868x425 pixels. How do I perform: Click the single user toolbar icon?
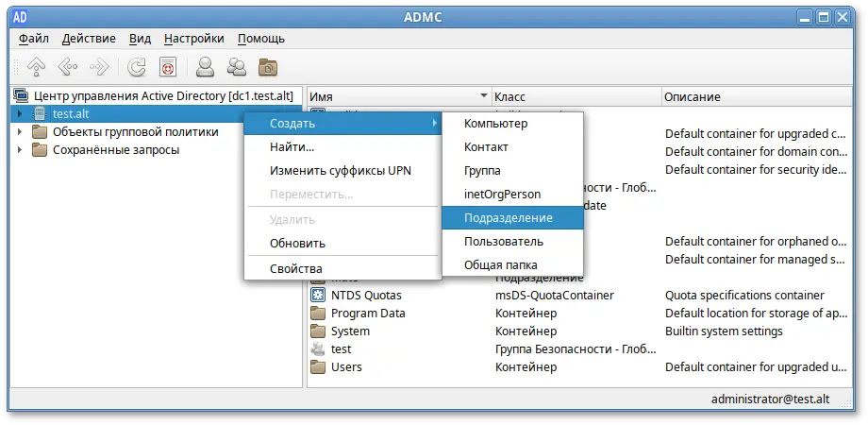pos(206,67)
